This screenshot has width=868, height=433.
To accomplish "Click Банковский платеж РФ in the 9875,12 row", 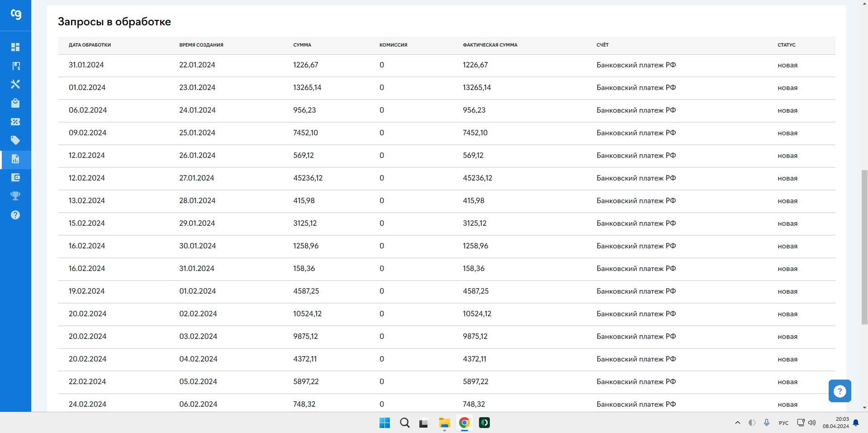I will [x=636, y=336].
